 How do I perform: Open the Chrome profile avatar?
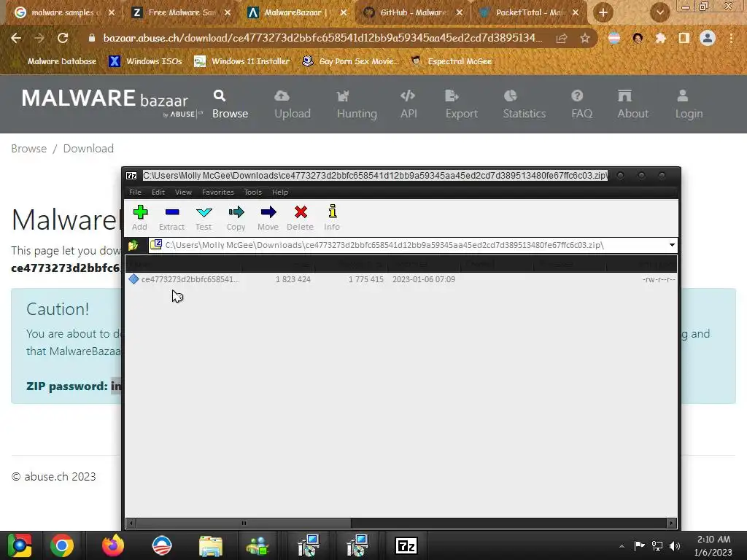708,38
